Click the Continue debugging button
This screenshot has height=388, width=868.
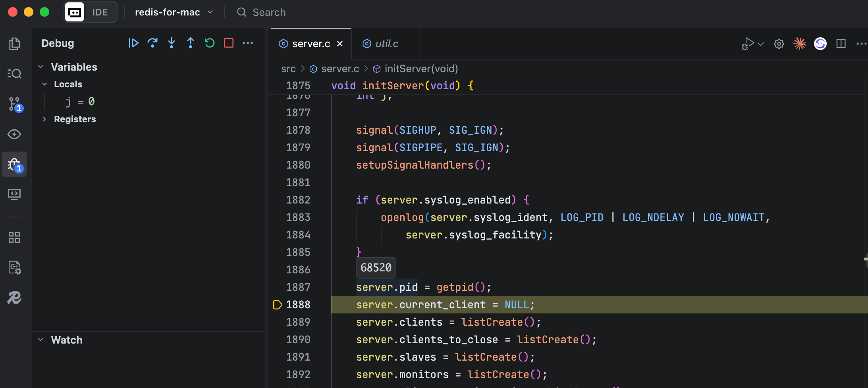(x=133, y=43)
